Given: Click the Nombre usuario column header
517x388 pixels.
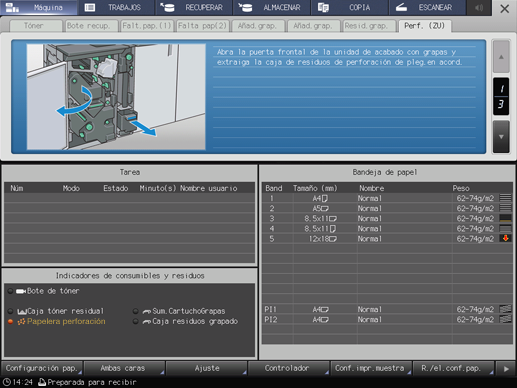Looking at the screenshot, I should coord(209,188).
